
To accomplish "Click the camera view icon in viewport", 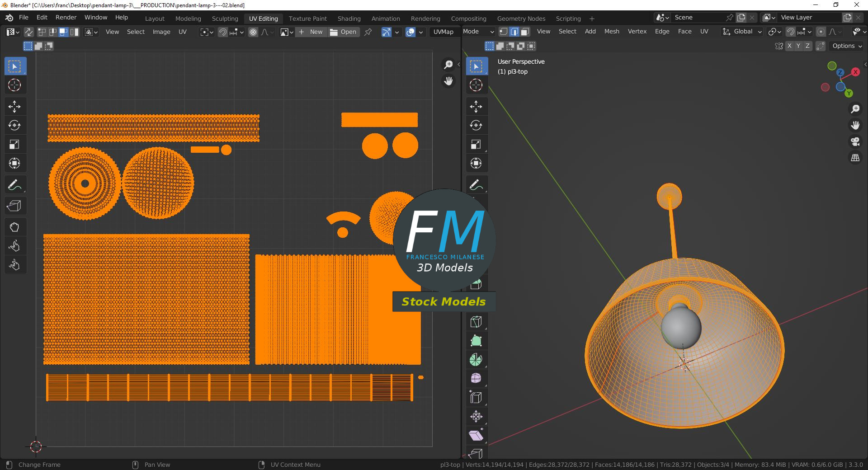I will [x=855, y=141].
